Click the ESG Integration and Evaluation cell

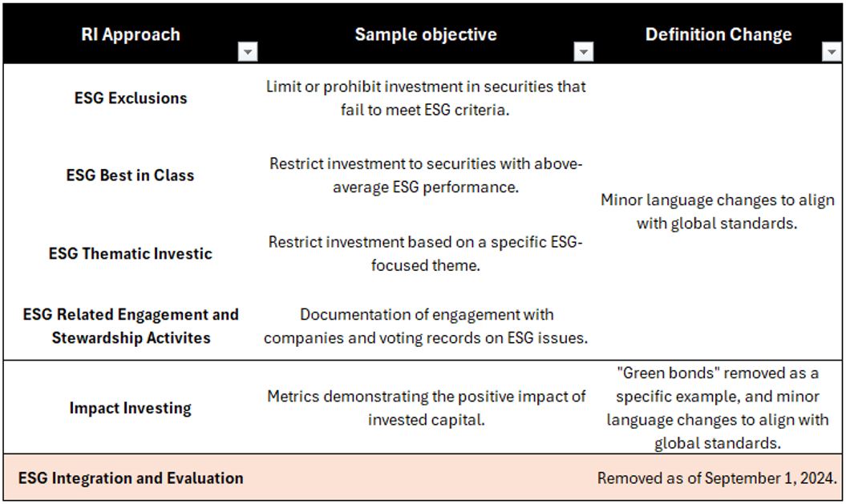click(x=131, y=478)
